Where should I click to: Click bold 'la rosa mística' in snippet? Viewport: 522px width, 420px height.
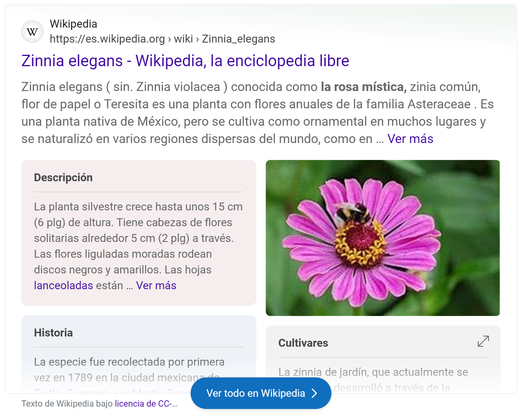[363, 87]
